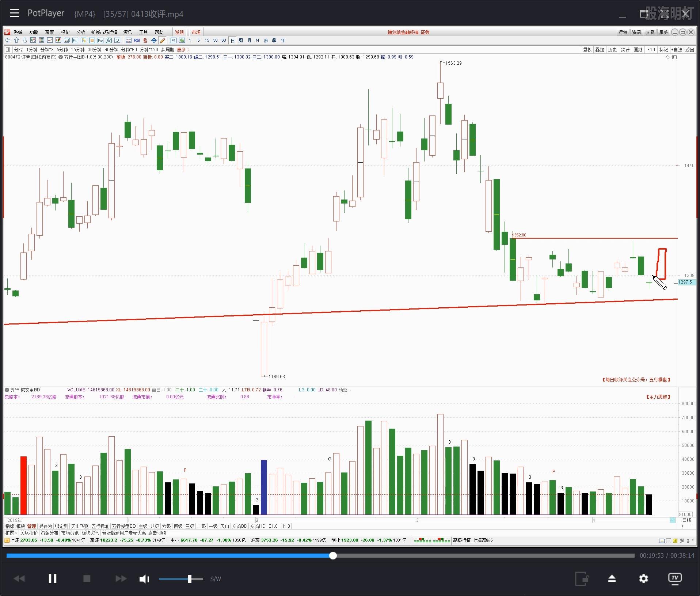Select the 日 daily period button
Screen dimensions: 700x596
[232, 41]
